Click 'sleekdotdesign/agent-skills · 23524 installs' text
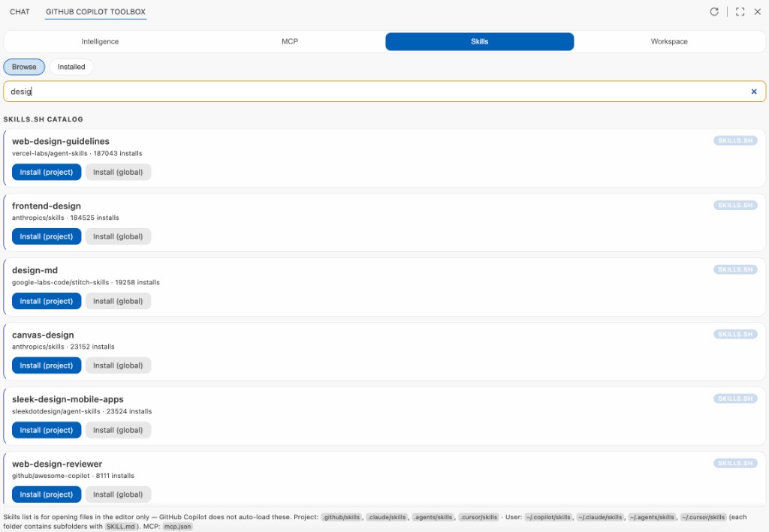 coord(82,411)
